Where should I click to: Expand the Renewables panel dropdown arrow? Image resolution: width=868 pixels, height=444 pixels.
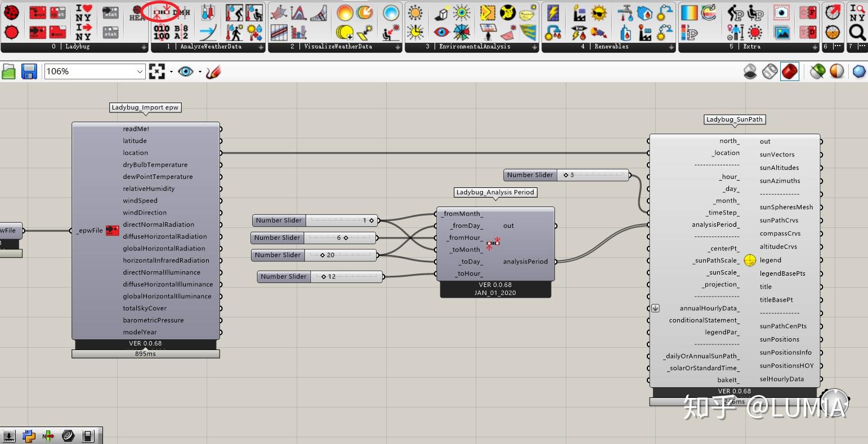click(x=671, y=47)
